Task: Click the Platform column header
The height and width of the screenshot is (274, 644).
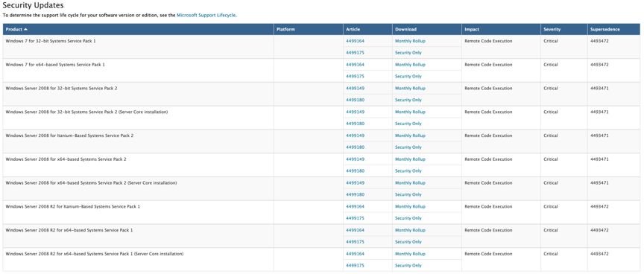Action: tap(309, 30)
